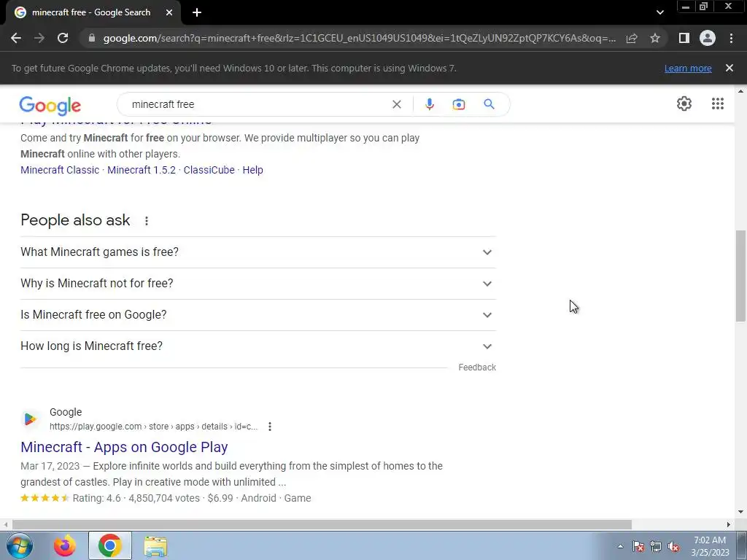Click the scroll right arrow at bottom

click(x=729, y=525)
